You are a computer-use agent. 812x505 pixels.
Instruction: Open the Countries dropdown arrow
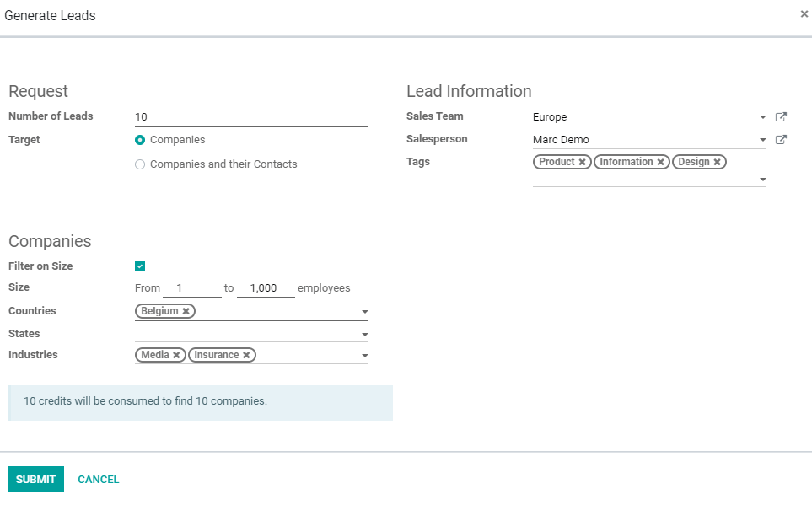[365, 312]
